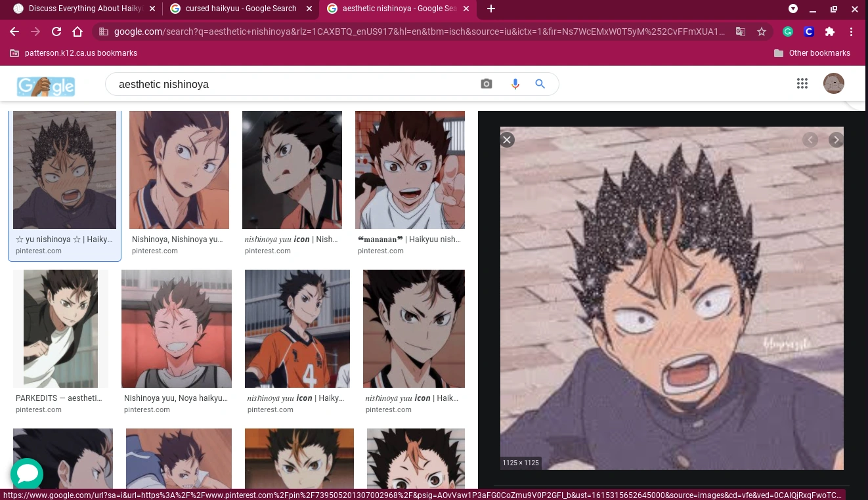This screenshot has height=500, width=868.
Task: Search by image using the camera icon
Action: coord(487,84)
